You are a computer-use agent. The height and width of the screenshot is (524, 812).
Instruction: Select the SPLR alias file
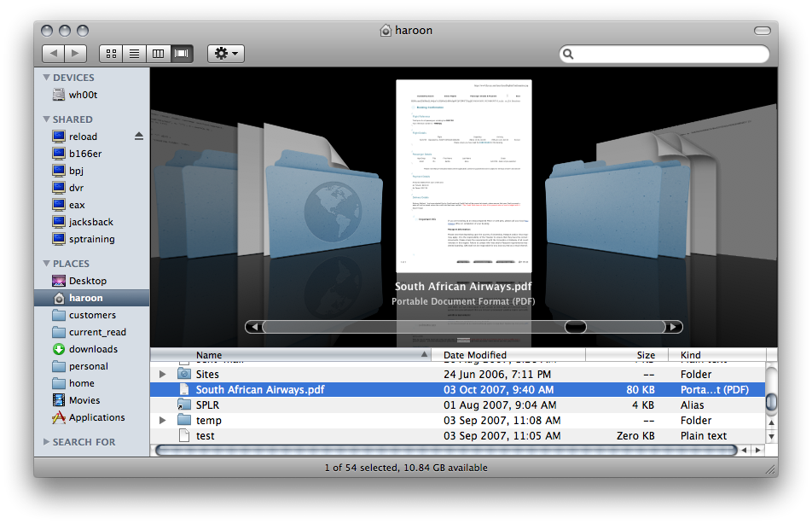pos(207,405)
